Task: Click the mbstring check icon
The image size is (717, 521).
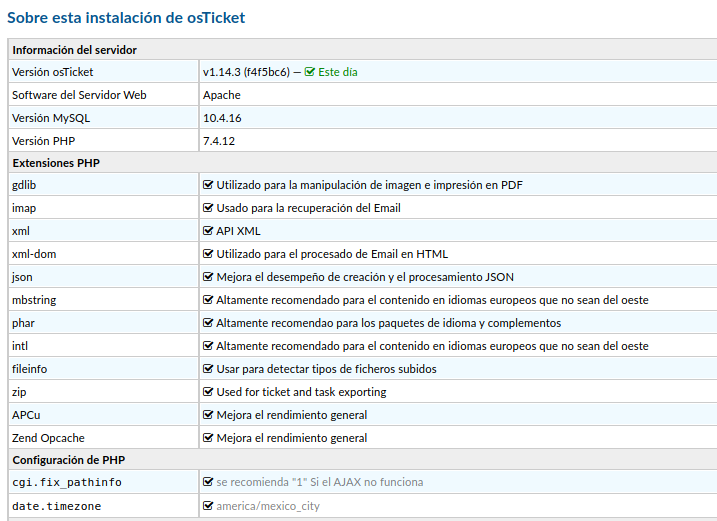Action: point(208,300)
